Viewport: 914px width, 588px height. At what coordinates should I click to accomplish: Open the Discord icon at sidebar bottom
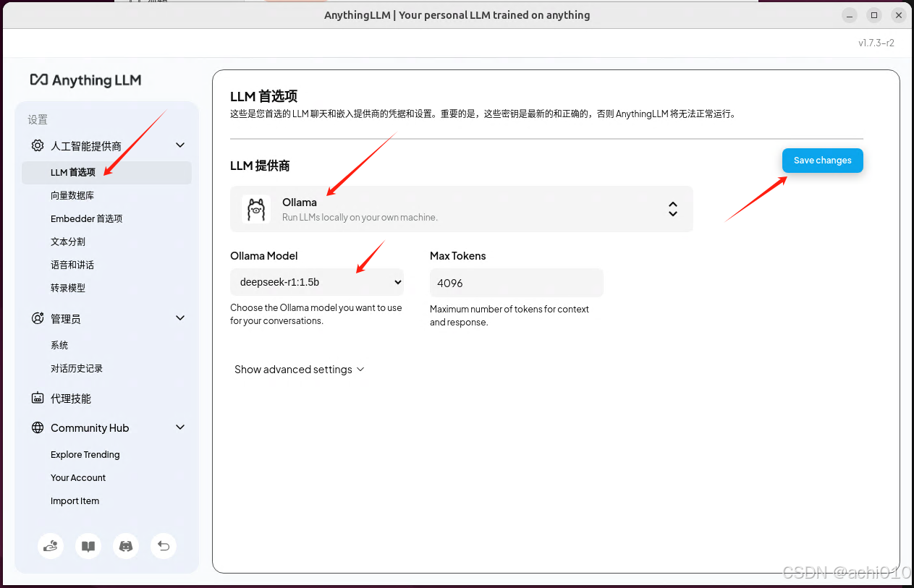126,546
